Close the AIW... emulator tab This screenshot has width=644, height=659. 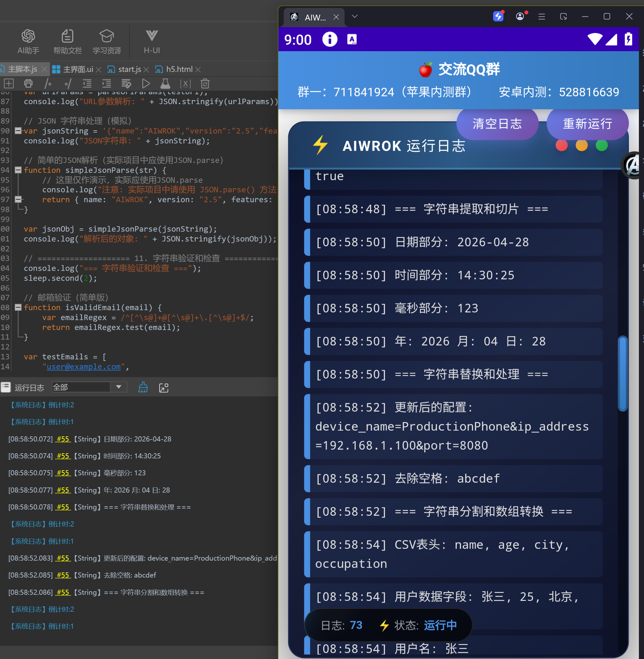(336, 17)
